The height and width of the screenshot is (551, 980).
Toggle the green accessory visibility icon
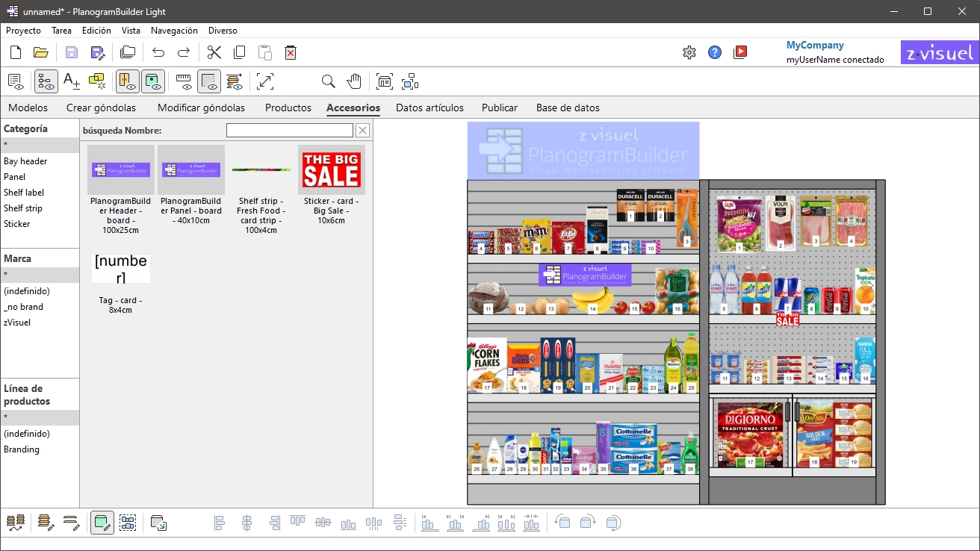click(x=153, y=81)
